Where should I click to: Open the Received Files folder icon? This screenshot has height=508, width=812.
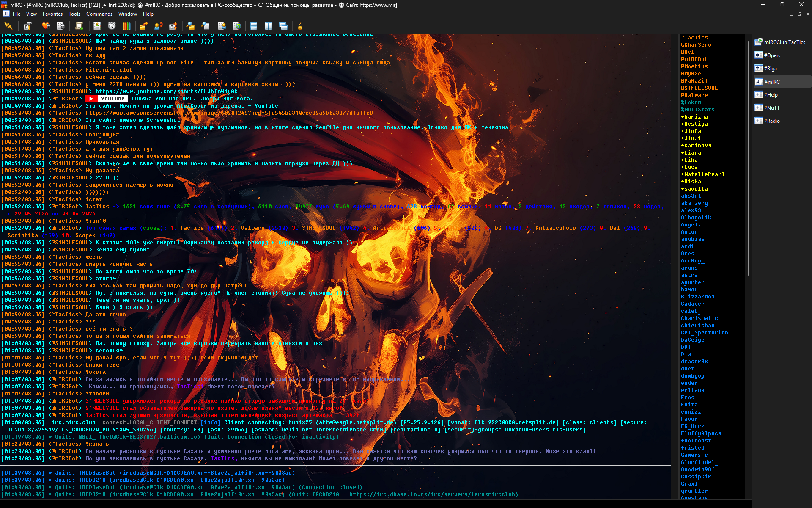point(190,26)
